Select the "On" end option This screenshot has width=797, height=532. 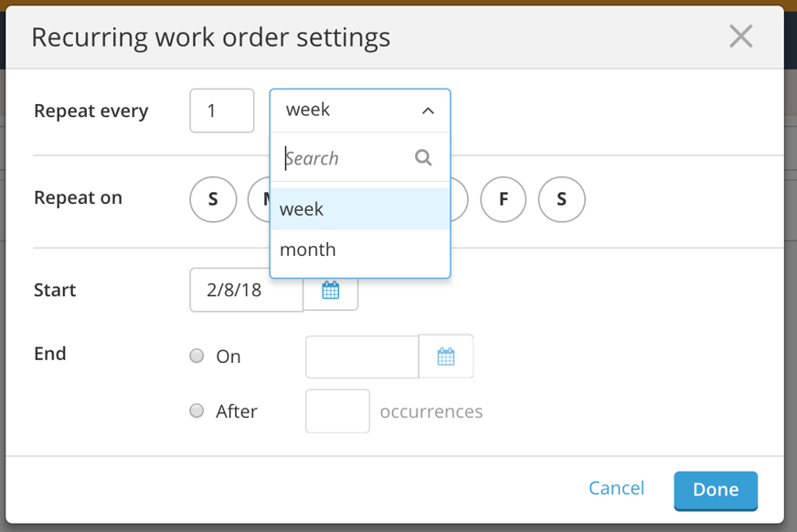197,356
